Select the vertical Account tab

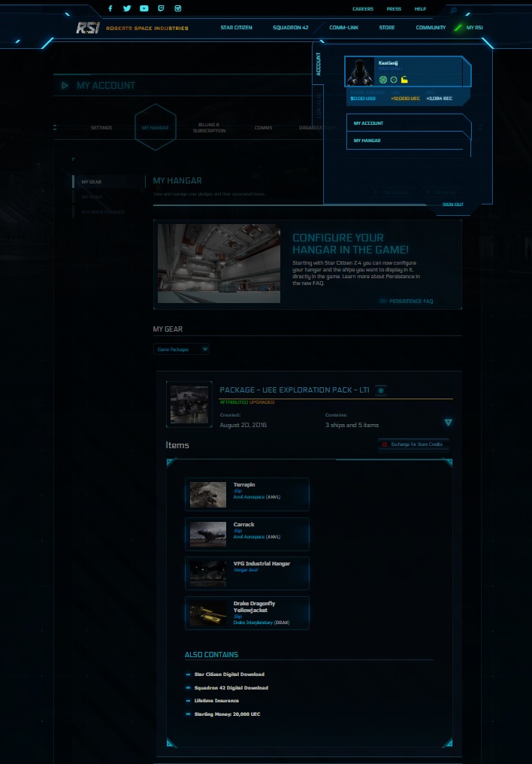click(x=319, y=64)
